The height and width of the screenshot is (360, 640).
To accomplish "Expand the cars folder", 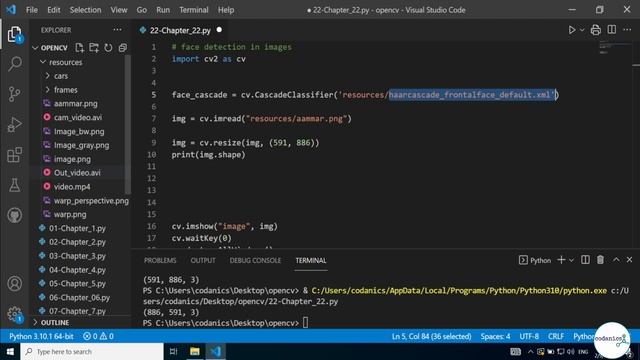I will [48, 76].
